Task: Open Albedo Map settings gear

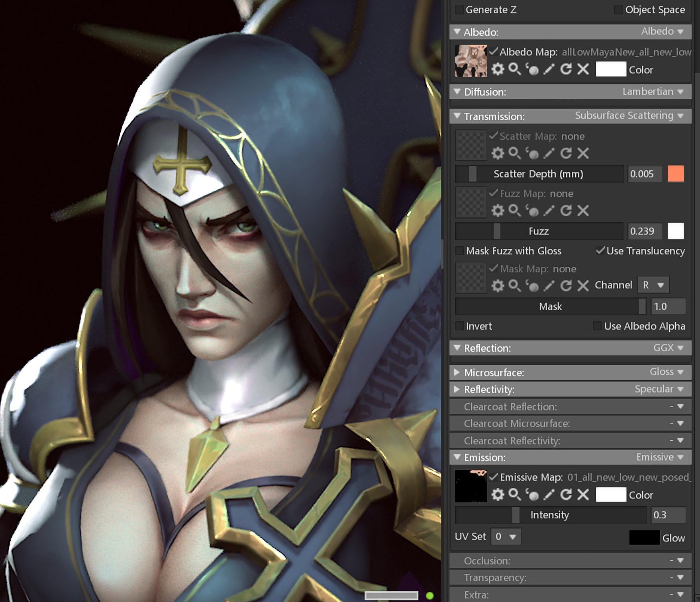Action: coord(498,69)
